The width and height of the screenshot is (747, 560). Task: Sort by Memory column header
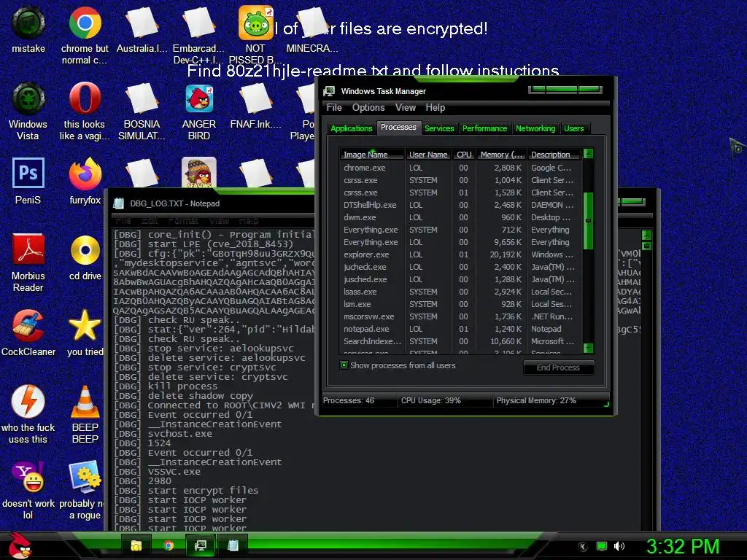click(x=500, y=155)
